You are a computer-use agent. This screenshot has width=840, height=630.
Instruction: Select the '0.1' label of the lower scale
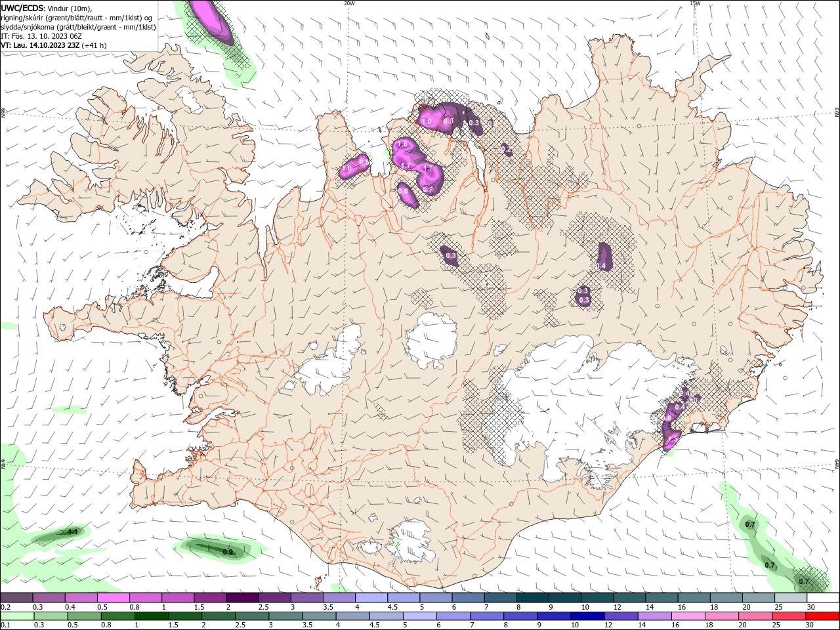pos(6,625)
